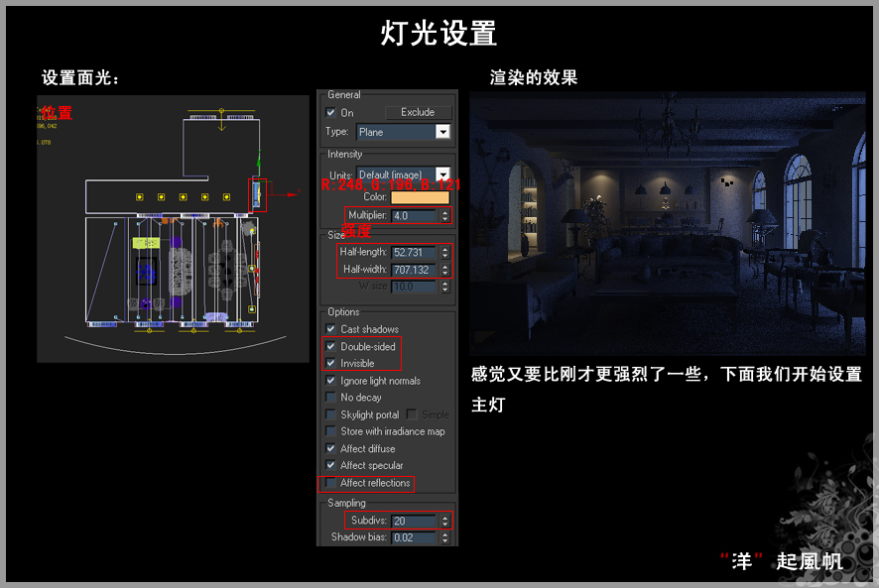Click the Subdivs value field
The width and height of the screenshot is (879, 588).
[413, 521]
